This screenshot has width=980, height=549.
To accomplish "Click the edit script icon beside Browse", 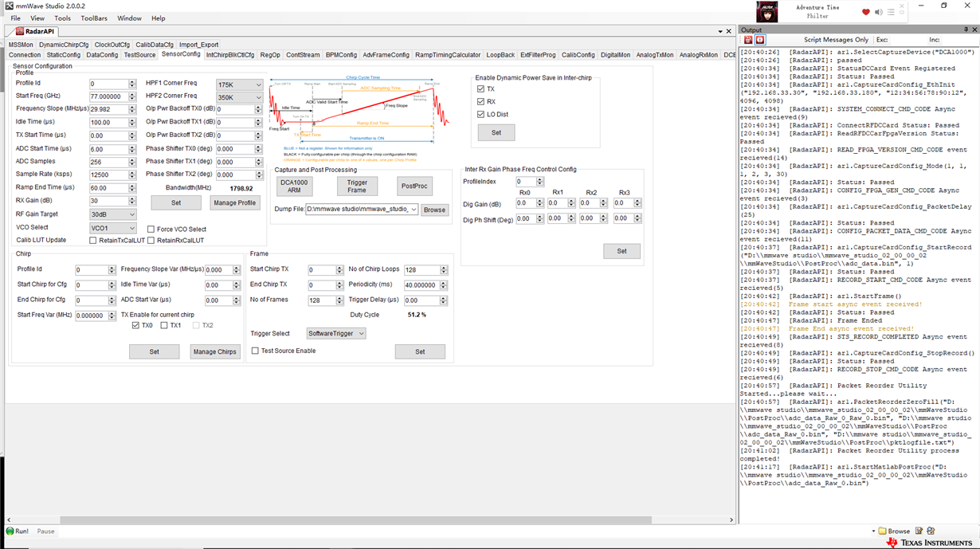I will point(919,531).
